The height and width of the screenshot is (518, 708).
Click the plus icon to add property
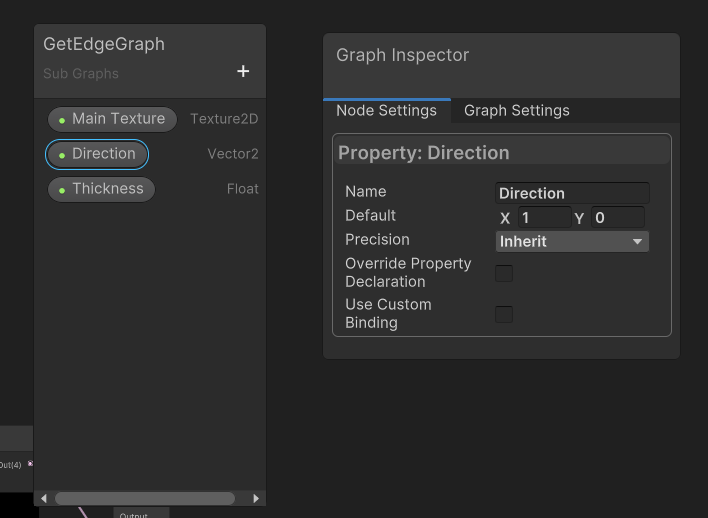coord(243,71)
